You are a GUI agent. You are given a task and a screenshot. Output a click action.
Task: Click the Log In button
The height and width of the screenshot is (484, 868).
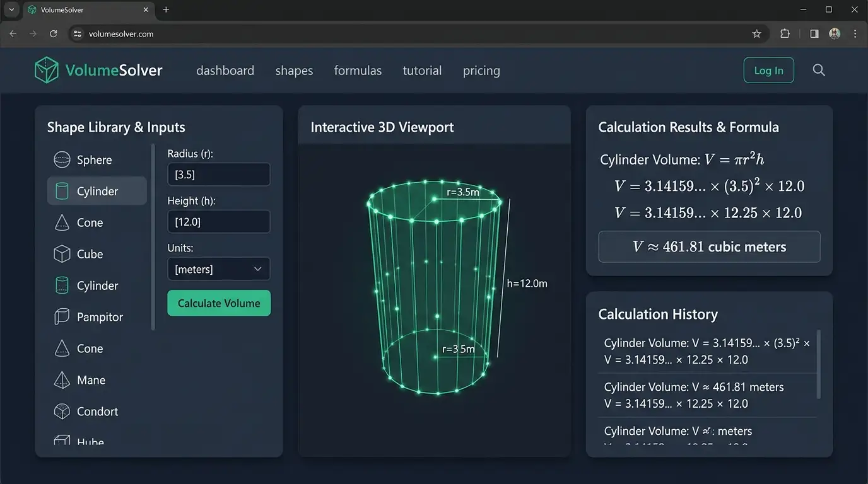click(769, 71)
